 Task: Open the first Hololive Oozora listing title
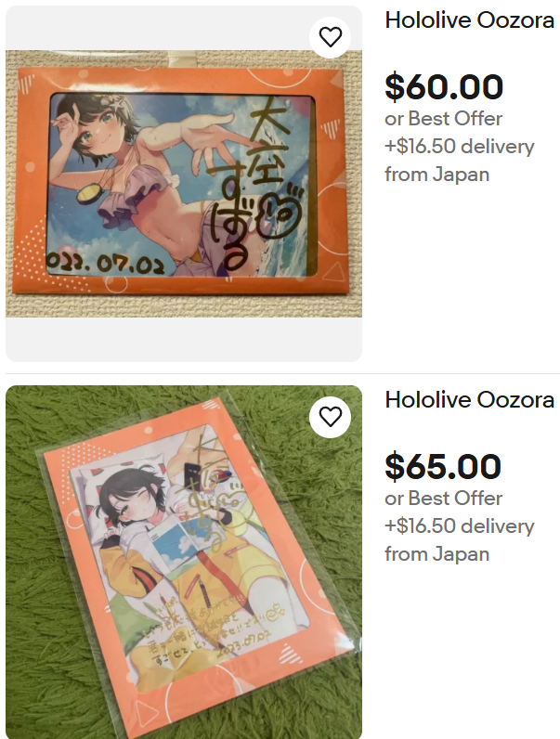click(x=470, y=20)
